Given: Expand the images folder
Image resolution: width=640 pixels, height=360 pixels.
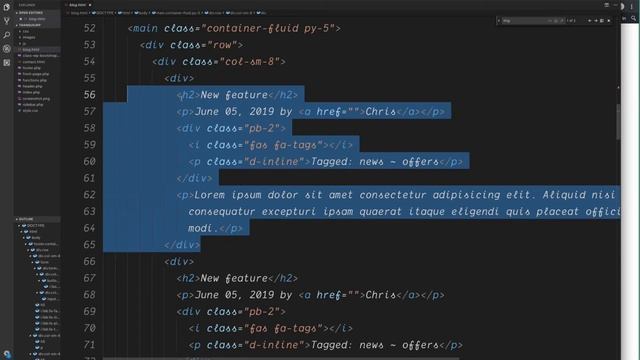Looking at the screenshot, I should (29, 38).
